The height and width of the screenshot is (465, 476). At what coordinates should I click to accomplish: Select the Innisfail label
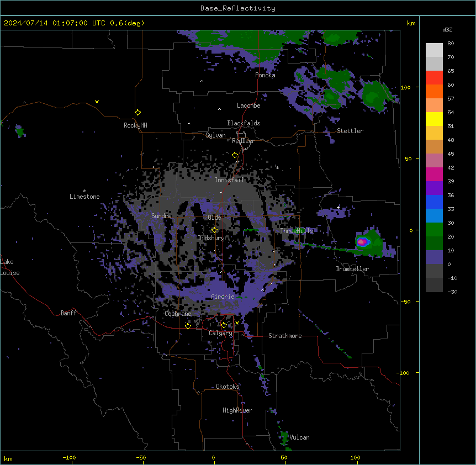point(229,180)
